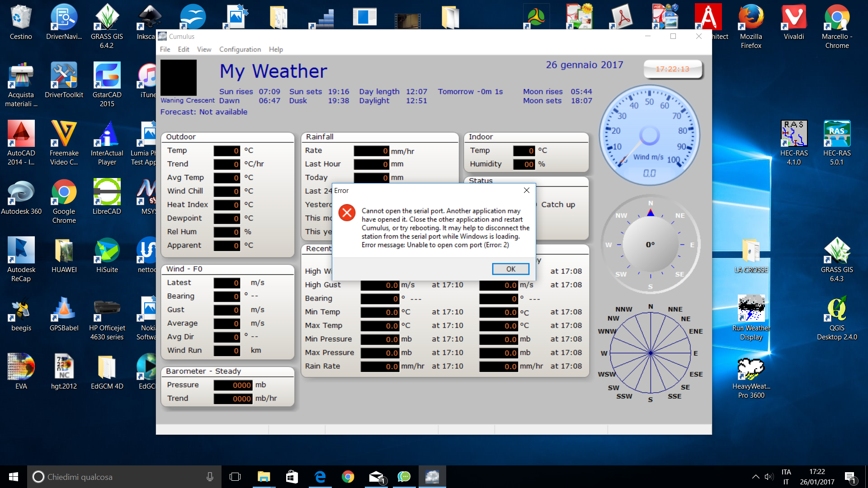Screen dimensions: 868x488
Task: Open the Cumulus Help menu
Action: [275, 49]
